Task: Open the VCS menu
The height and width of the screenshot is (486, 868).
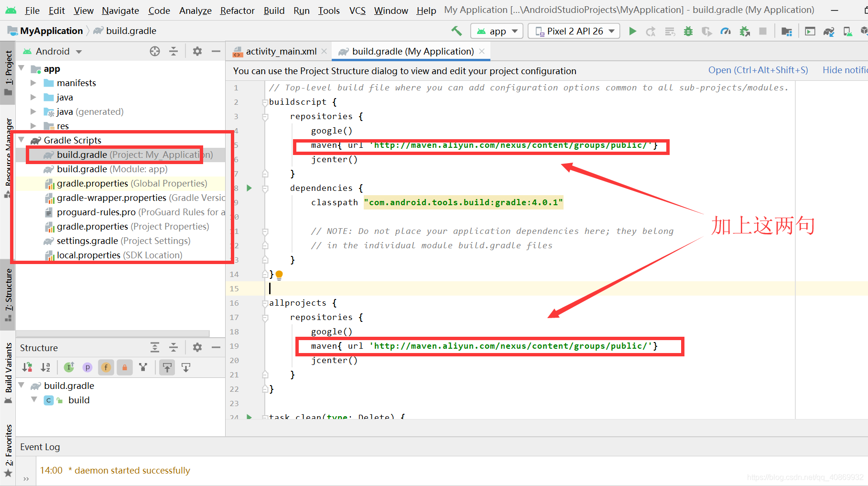Action: point(357,11)
